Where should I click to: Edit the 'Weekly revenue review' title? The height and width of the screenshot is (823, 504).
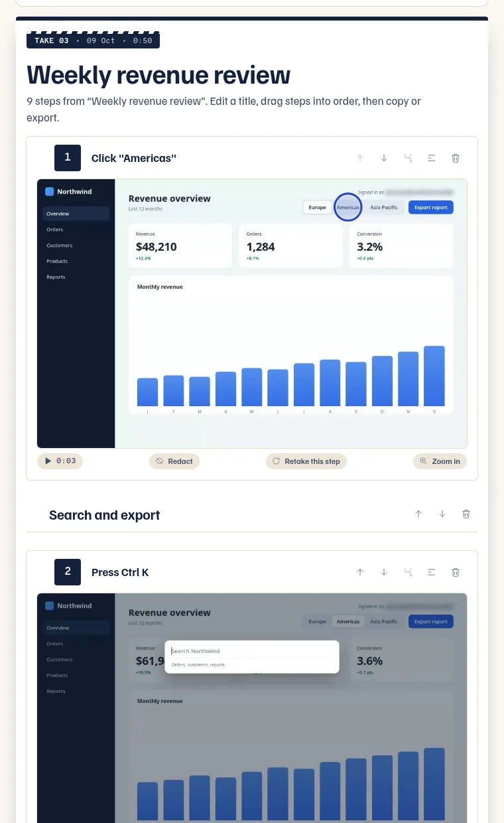[x=158, y=75]
